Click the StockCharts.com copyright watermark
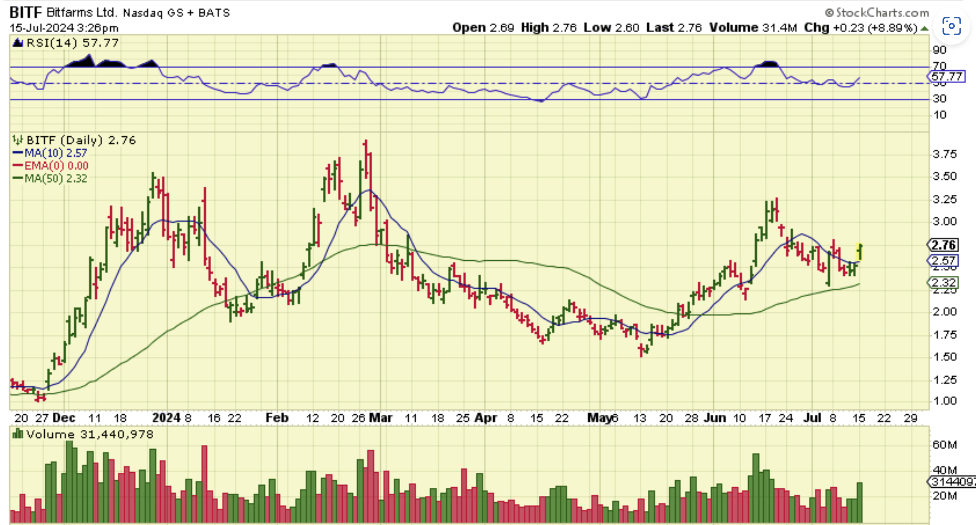The height and width of the screenshot is (525, 980). (877, 12)
